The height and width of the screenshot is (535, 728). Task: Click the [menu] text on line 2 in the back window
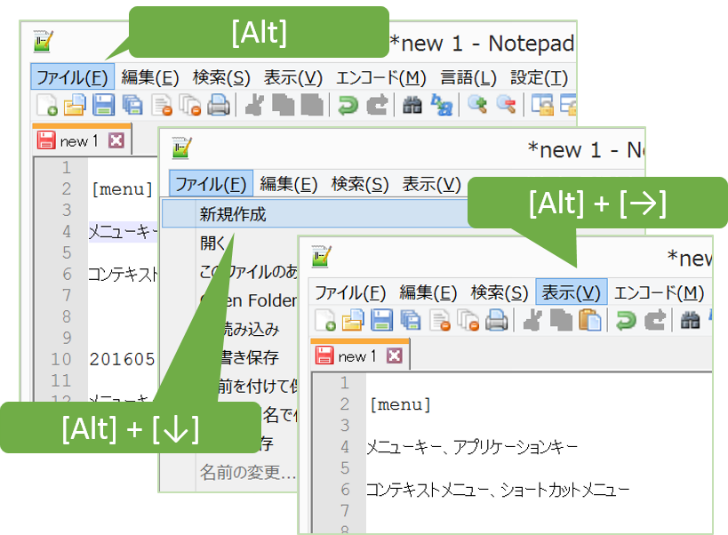[122, 189]
